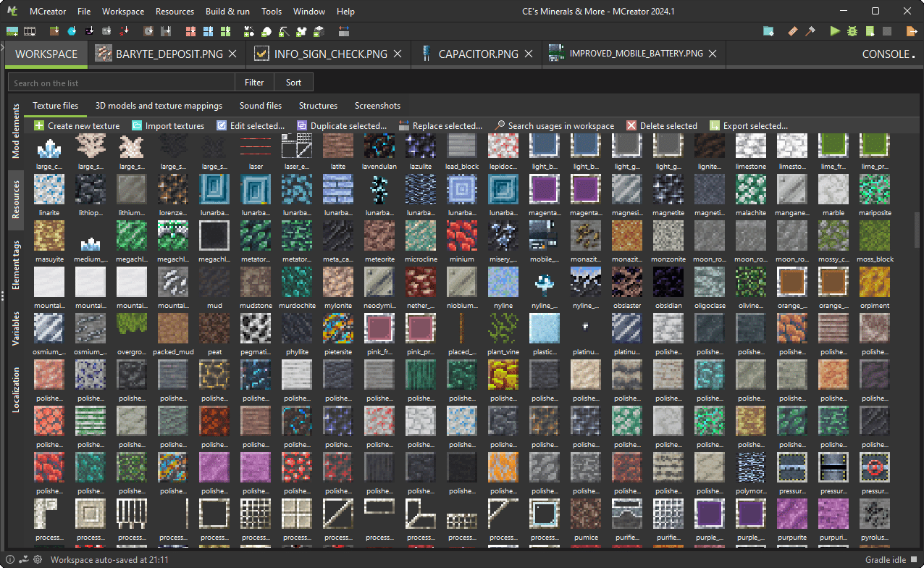Click Delete selected button
Screen dimensions: 924x568
pyautogui.click(x=662, y=125)
